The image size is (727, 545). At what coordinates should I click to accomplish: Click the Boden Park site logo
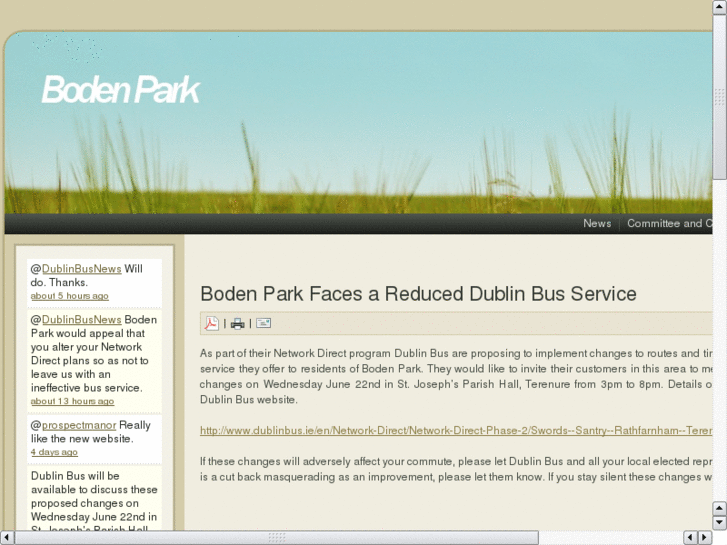pyautogui.click(x=121, y=90)
